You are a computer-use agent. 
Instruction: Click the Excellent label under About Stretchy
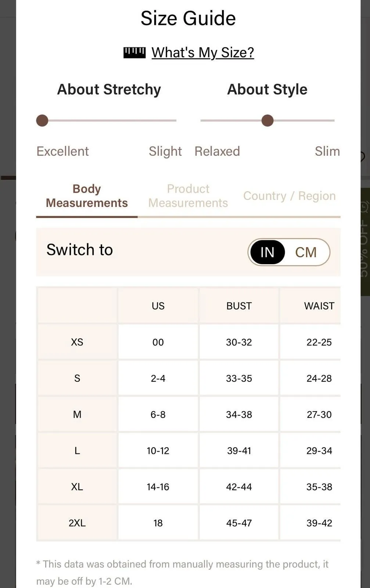coord(62,151)
